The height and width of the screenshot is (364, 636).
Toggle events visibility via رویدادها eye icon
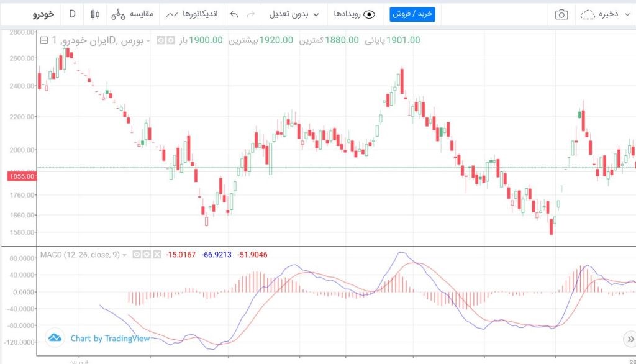[x=369, y=14]
